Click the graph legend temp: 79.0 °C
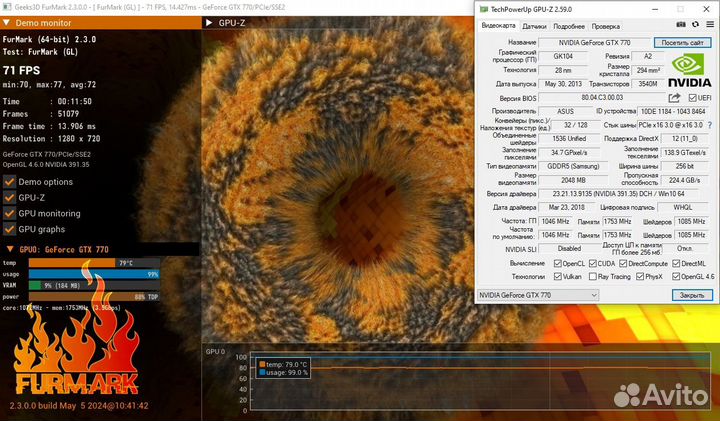 283,365
